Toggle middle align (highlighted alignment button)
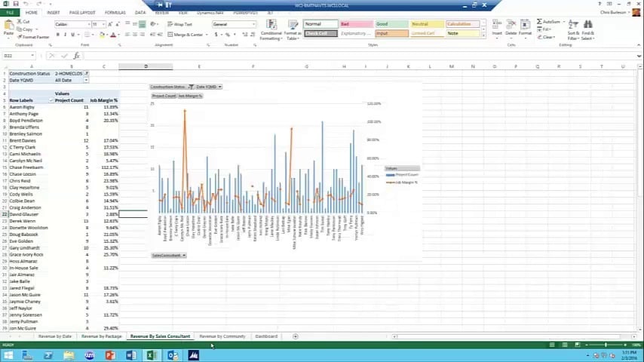Viewport: 644px width, 362px height. click(142, 25)
